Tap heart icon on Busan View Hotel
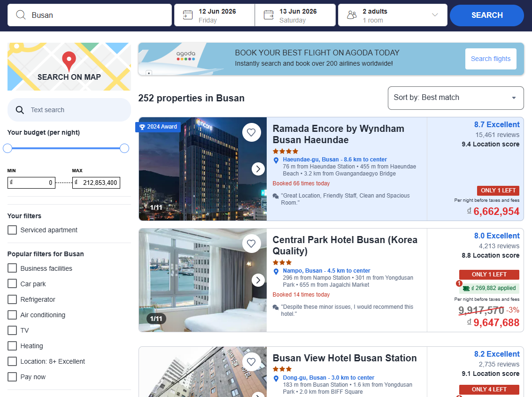 [x=251, y=361]
